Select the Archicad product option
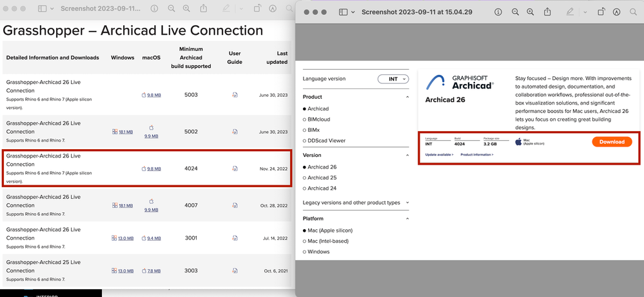The width and height of the screenshot is (644, 297). pyautogui.click(x=315, y=108)
